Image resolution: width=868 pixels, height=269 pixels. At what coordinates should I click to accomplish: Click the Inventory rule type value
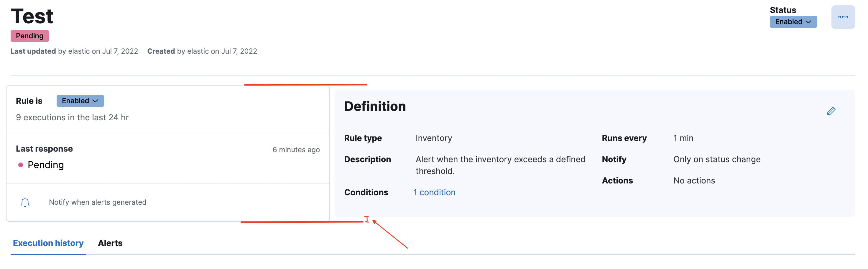(434, 138)
